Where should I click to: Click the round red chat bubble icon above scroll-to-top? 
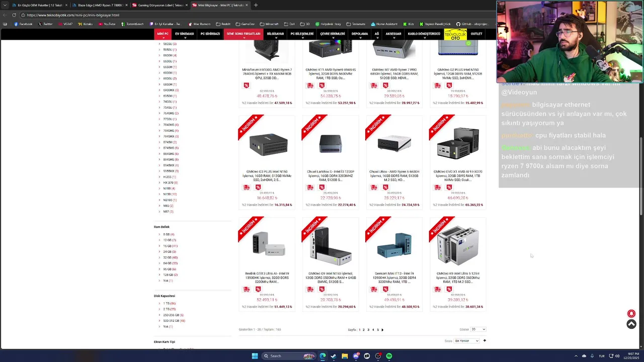(631, 314)
